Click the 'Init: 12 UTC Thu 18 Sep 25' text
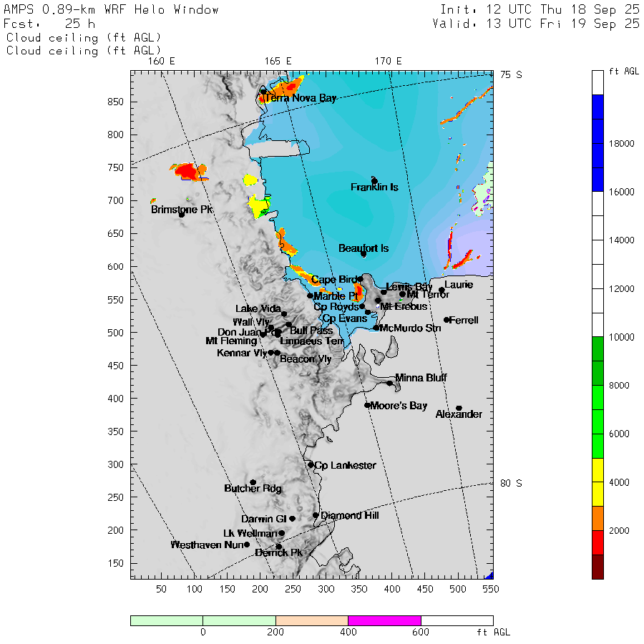The height and width of the screenshot is (644, 644). click(x=540, y=10)
